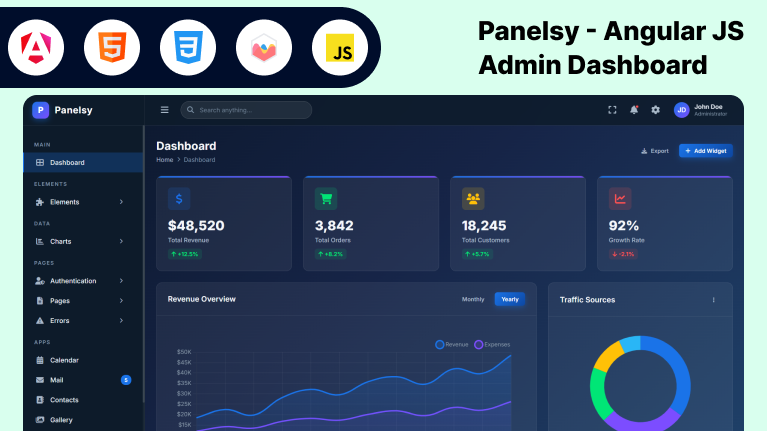
Task: Click the -2.1% growth change badge
Action: [x=623, y=254]
